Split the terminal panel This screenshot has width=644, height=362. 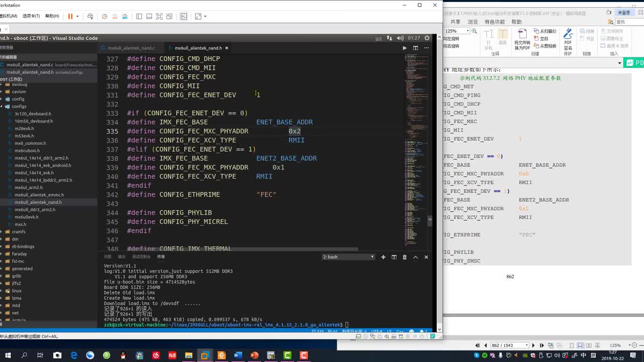(394, 257)
